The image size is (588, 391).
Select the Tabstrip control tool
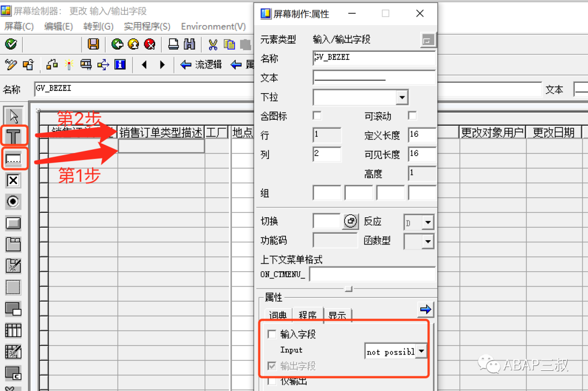pos(13,245)
